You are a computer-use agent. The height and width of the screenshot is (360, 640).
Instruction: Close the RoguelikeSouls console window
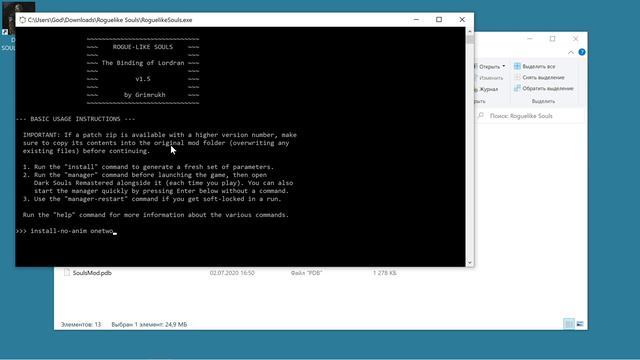click(462, 20)
